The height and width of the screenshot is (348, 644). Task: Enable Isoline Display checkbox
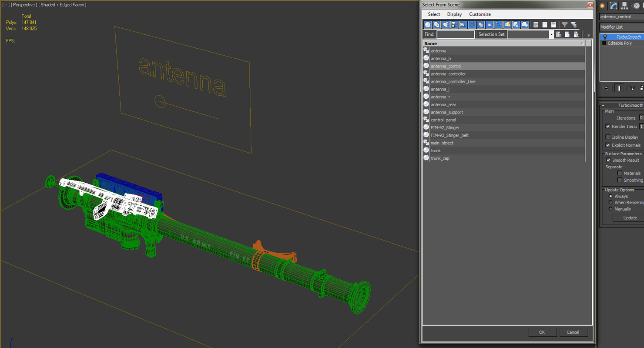[x=608, y=137]
